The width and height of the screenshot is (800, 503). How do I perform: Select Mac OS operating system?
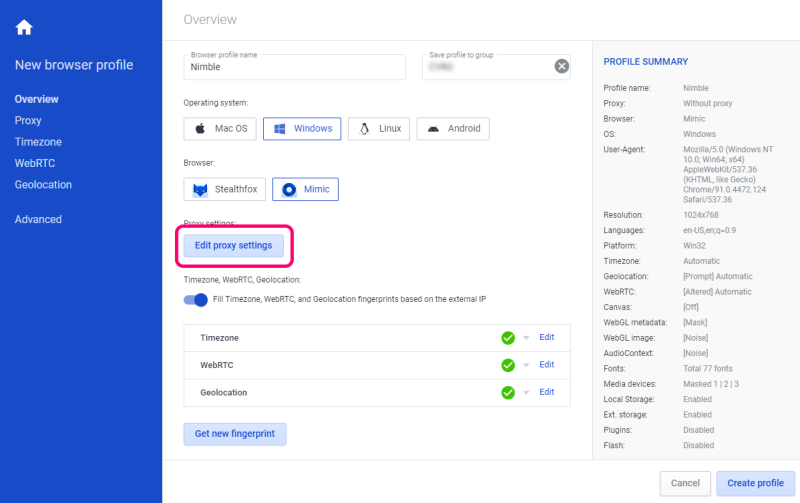point(222,129)
